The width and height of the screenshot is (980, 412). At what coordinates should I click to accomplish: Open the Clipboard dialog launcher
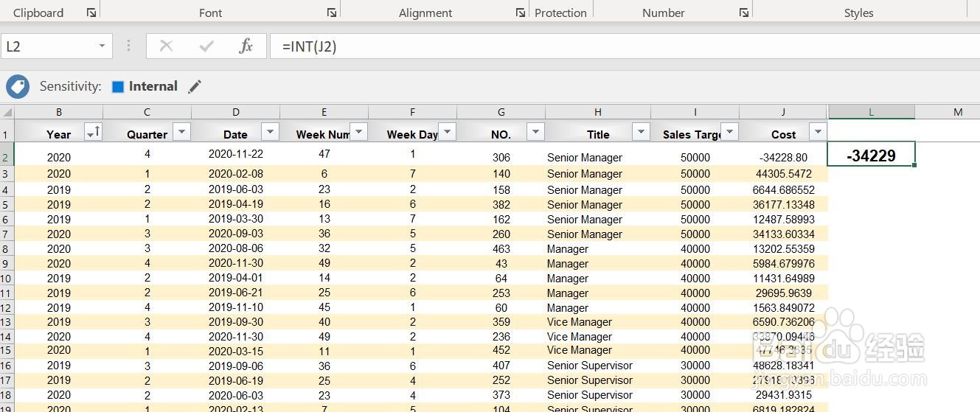click(91, 13)
